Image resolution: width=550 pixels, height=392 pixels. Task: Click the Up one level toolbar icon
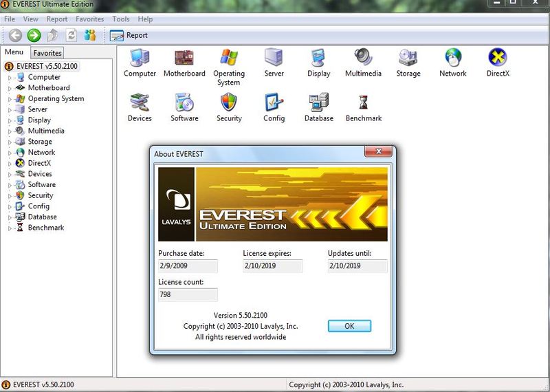click(53, 36)
